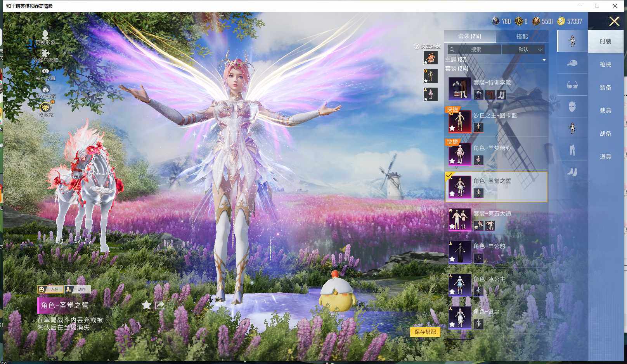Select the 圣堂之誓 character component icon
This screenshot has width=627, height=364.
pos(478,193)
